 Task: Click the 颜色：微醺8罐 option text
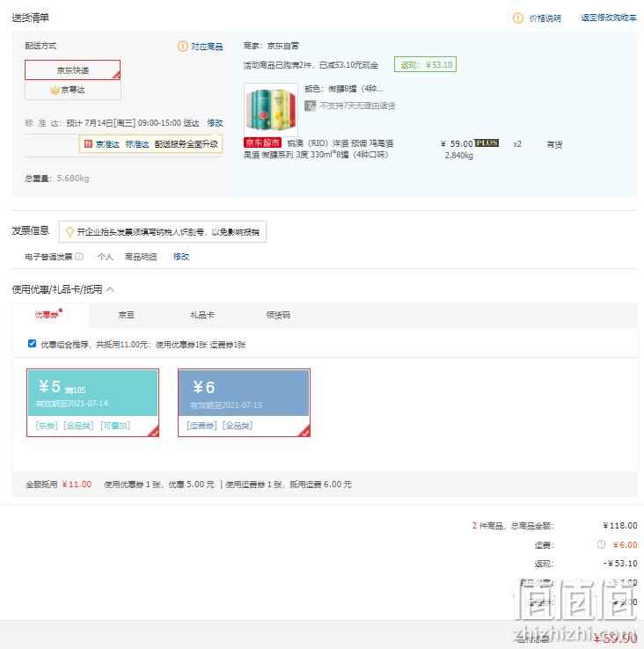point(344,89)
